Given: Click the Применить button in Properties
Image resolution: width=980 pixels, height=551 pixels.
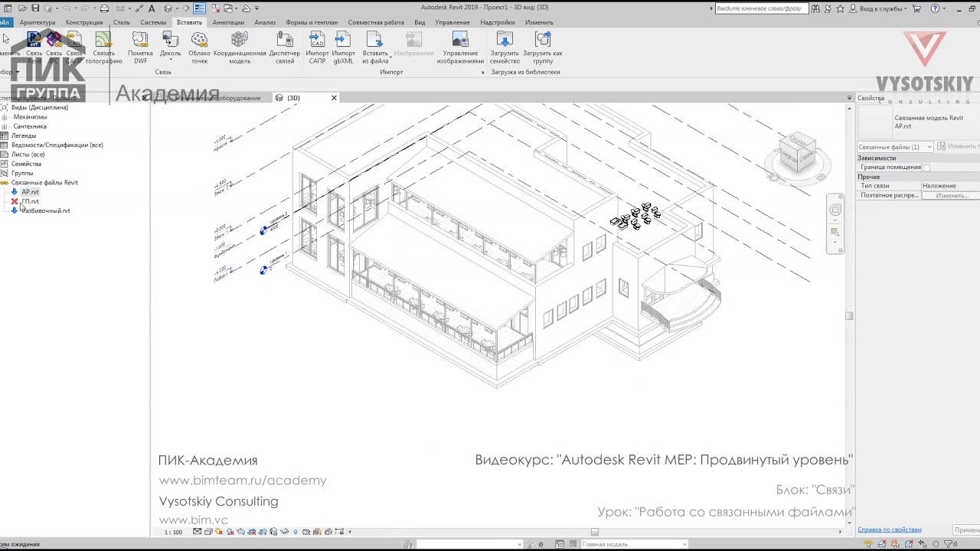Looking at the screenshot, I should (x=967, y=530).
